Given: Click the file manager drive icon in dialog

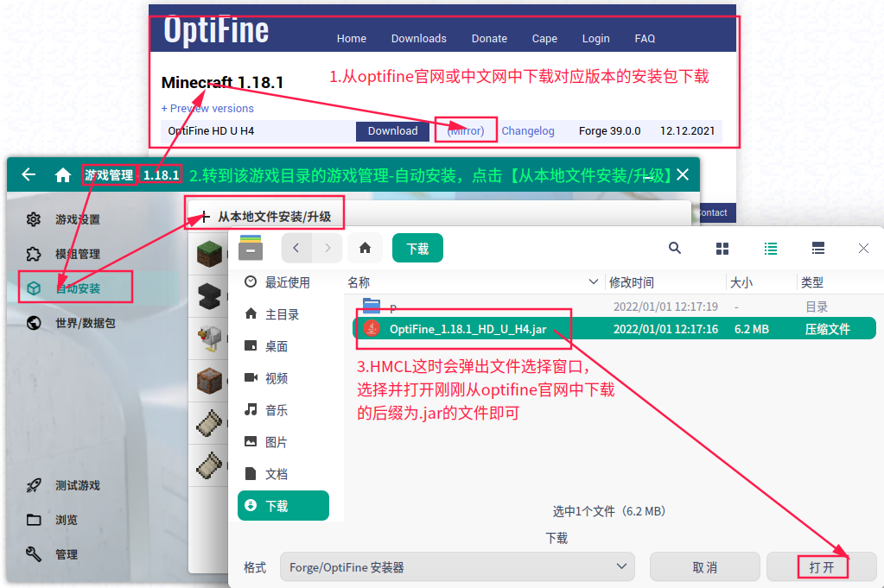Looking at the screenshot, I should (251, 248).
